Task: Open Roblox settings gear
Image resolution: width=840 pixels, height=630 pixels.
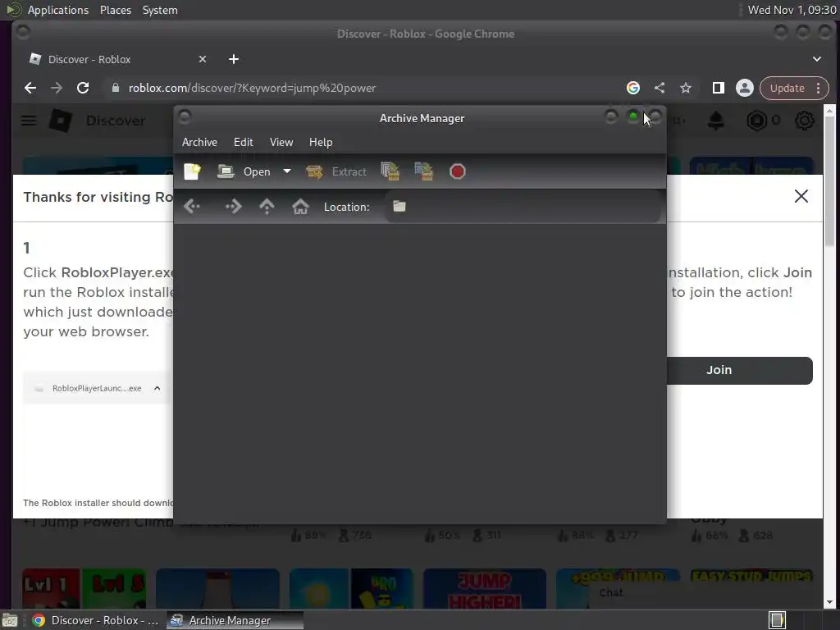Action: pos(804,121)
